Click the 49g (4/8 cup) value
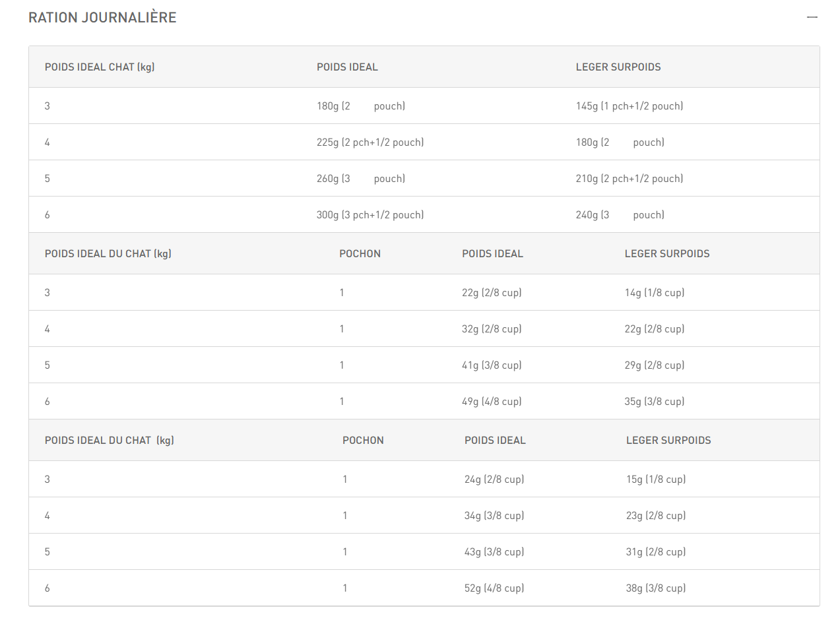 pos(492,402)
